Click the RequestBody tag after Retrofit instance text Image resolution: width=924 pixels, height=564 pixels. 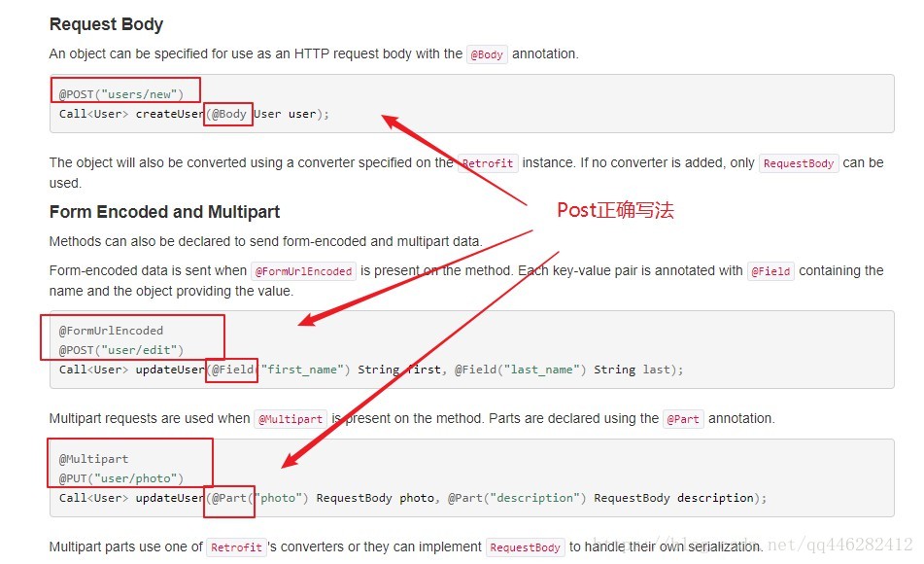(x=799, y=163)
